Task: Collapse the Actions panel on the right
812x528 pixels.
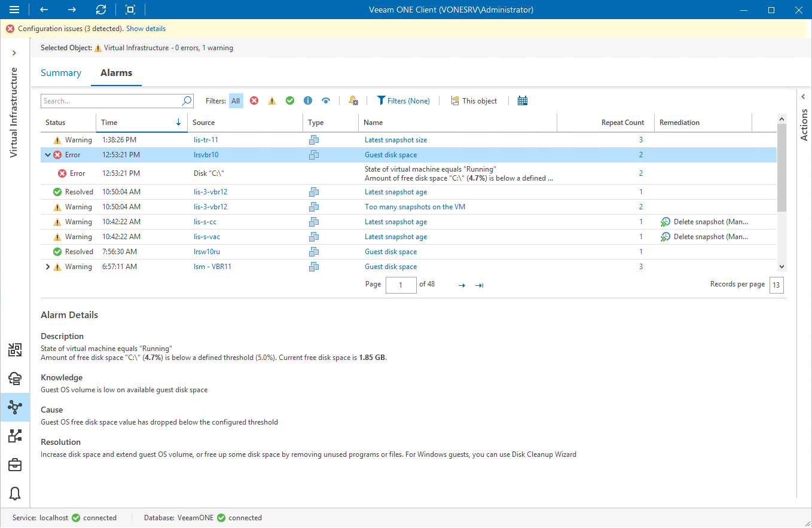Action: (x=803, y=96)
